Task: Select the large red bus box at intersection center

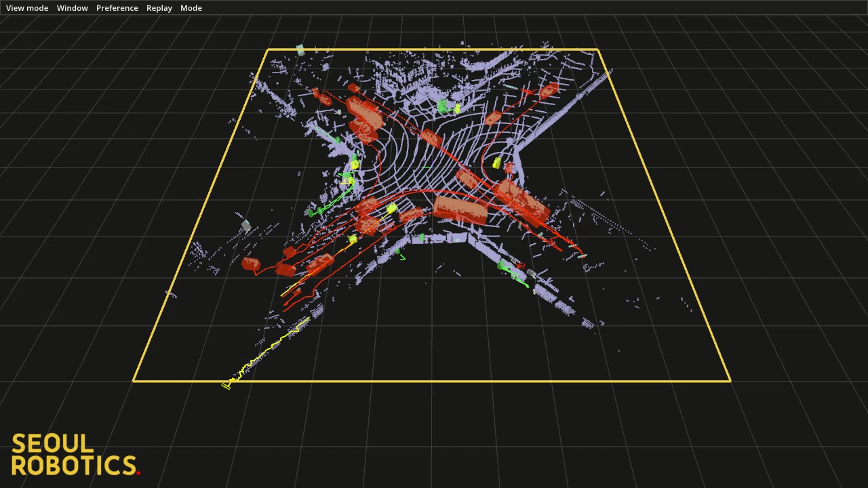Action: (460, 209)
